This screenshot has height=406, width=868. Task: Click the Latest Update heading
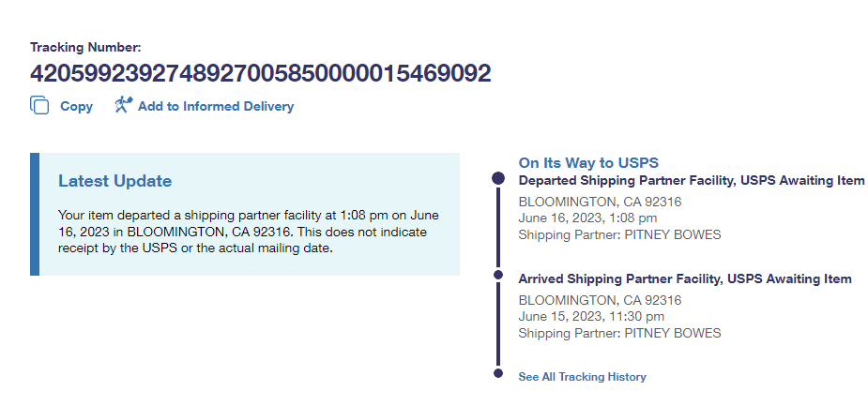pos(114,181)
